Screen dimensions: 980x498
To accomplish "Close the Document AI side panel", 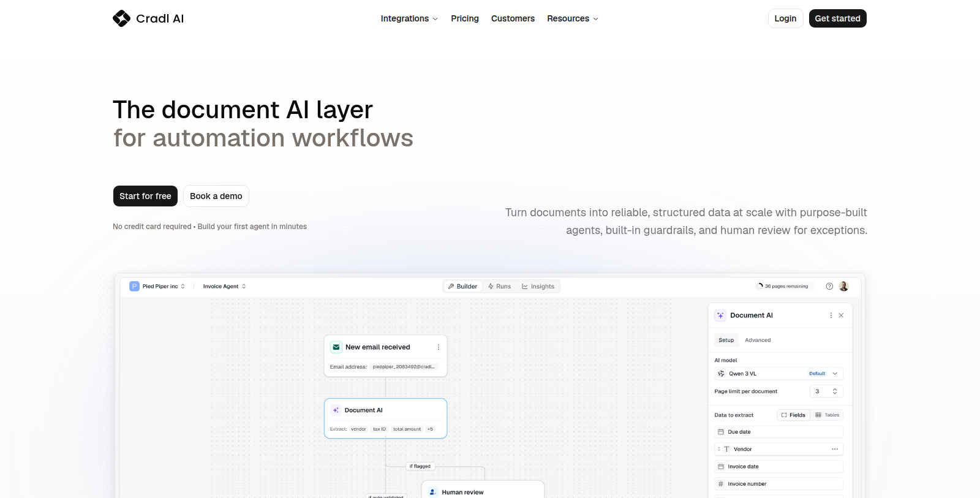I will coord(841,315).
